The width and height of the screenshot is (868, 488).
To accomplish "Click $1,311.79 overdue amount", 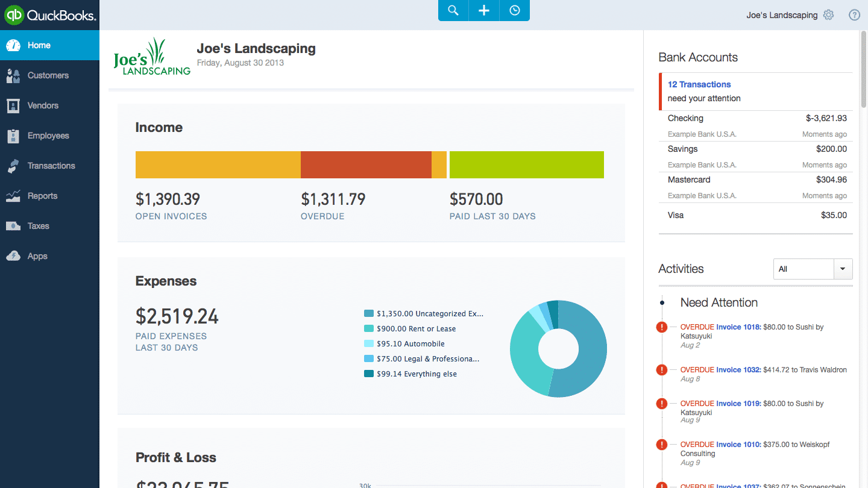I will 333,199.
